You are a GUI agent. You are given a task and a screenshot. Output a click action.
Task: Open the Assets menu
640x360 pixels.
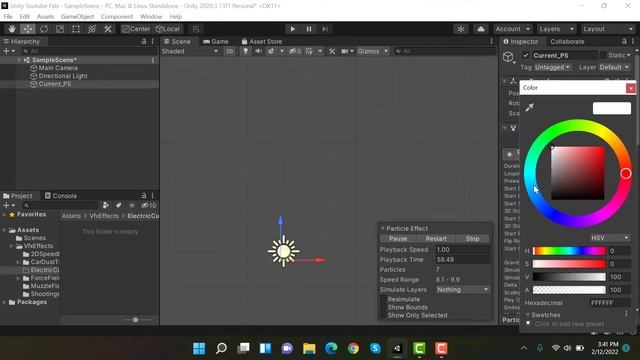pos(45,16)
